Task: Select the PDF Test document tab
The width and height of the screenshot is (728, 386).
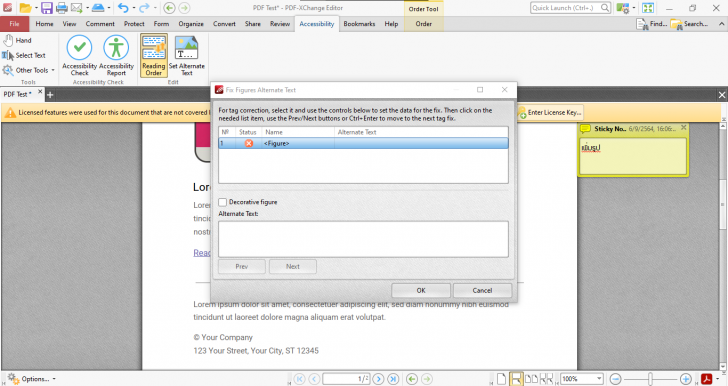Action: [18, 94]
